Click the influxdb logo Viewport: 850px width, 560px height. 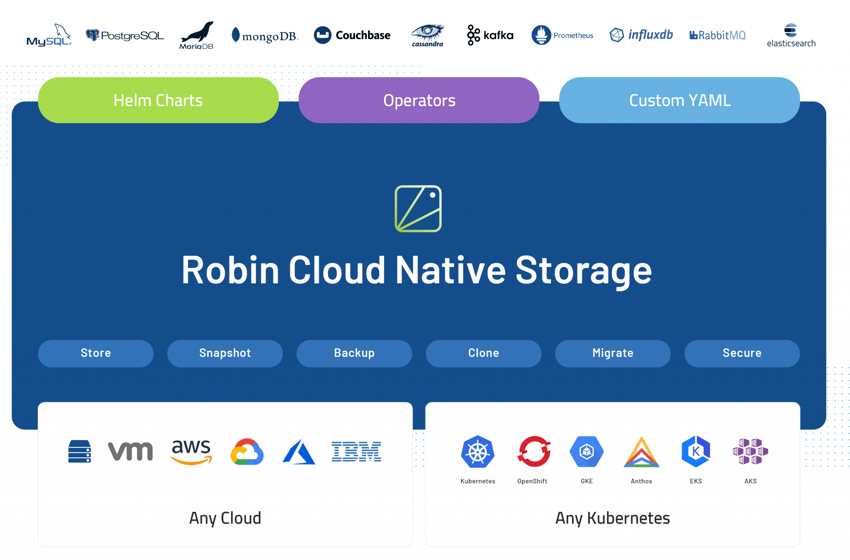click(x=641, y=35)
